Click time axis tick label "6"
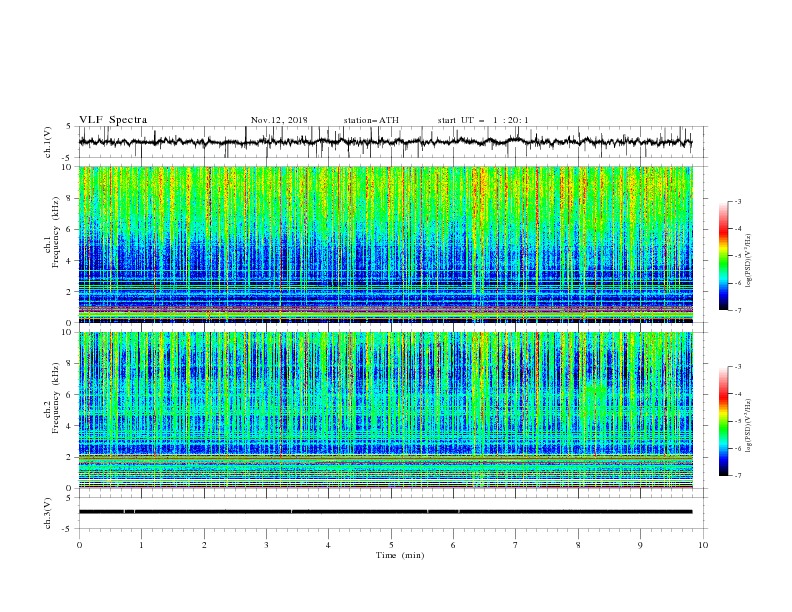Image resolution: width=792 pixels, height=612 pixels. 453,545
